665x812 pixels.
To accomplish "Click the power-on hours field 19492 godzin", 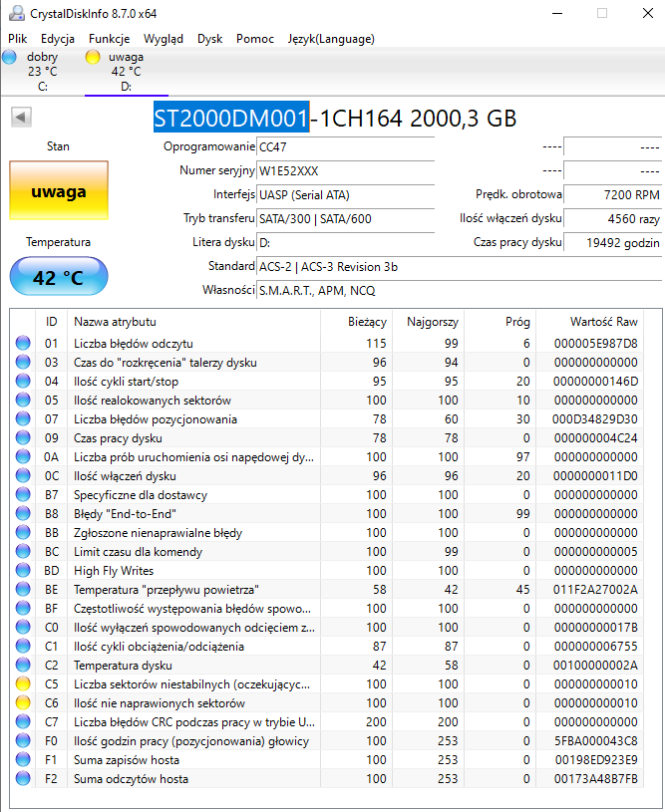I will 612,242.
